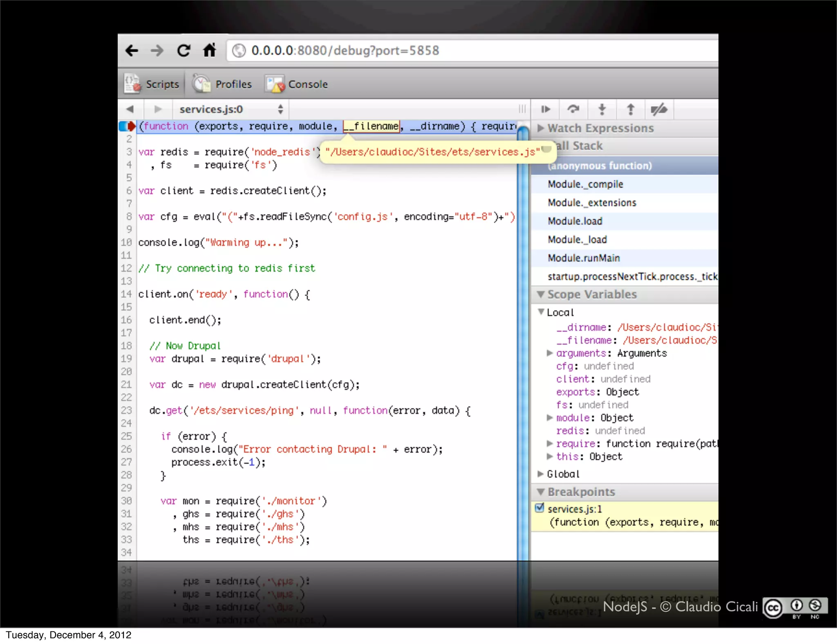
Task: Select Module.load stack frame
Action: [624, 221]
